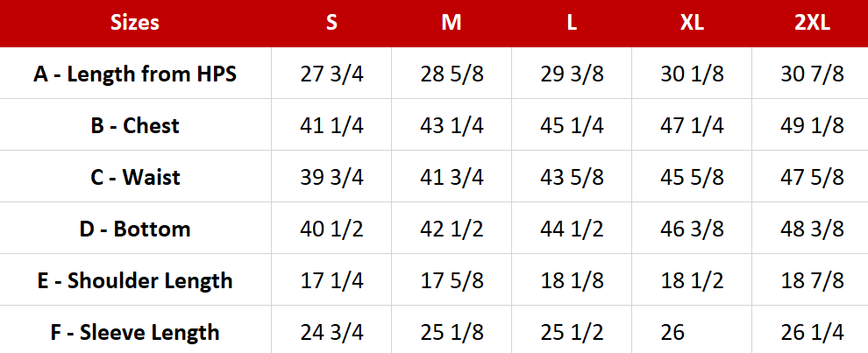This screenshot has width=868, height=353.
Task: Click the 49 1/8 chest cell for 2XL
Action: (811, 125)
